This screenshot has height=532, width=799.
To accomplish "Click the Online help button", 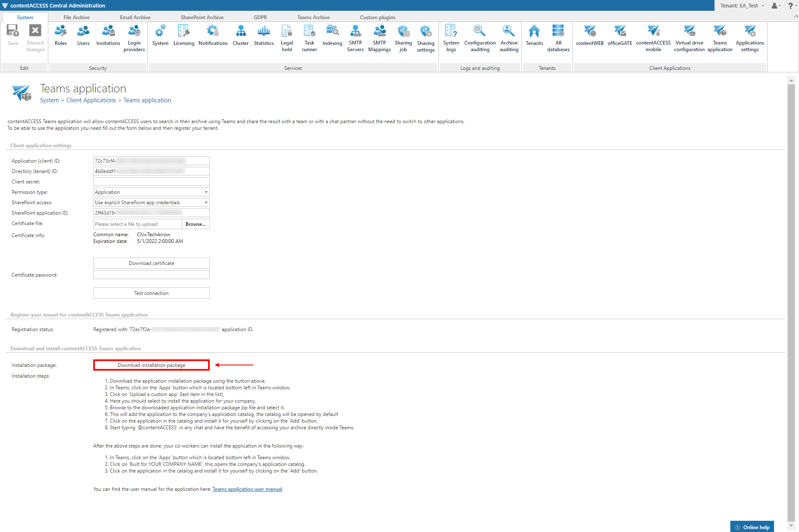I will (752, 527).
